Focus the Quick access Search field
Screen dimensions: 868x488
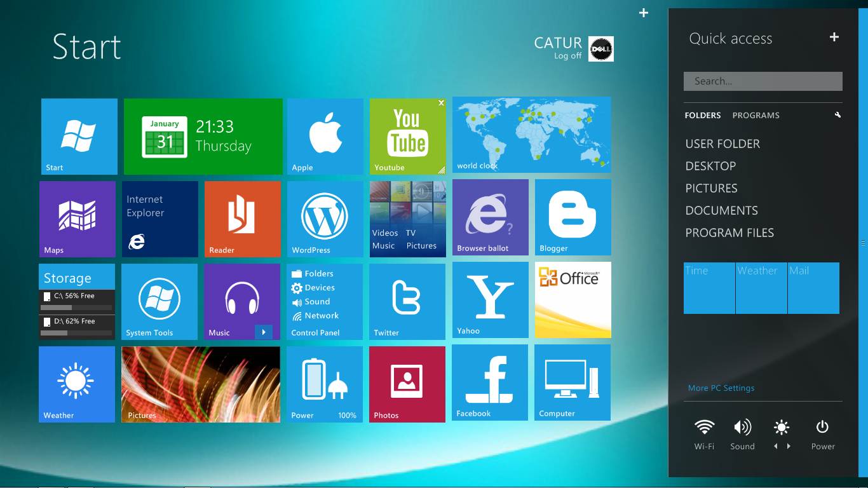[x=763, y=81]
